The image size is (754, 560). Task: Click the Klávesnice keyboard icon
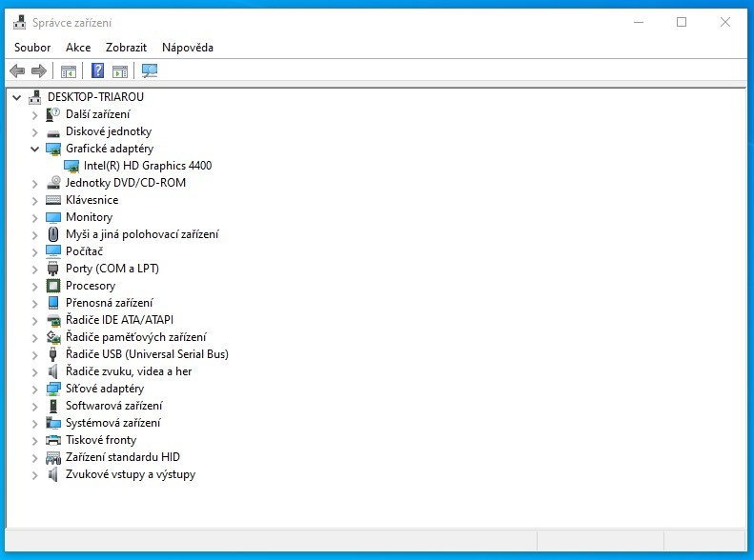click(x=53, y=200)
